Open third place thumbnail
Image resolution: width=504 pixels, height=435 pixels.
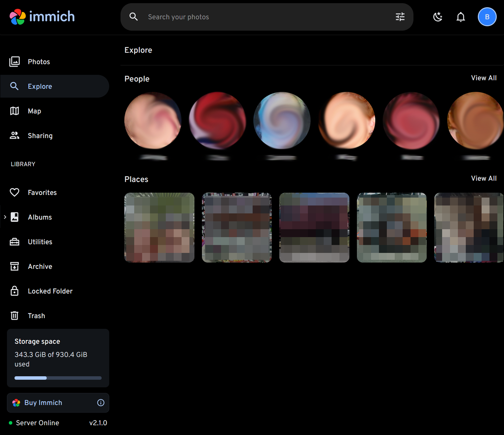pyautogui.click(x=314, y=228)
